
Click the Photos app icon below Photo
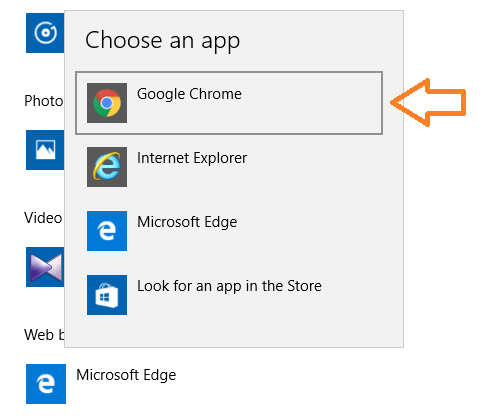pos(45,150)
